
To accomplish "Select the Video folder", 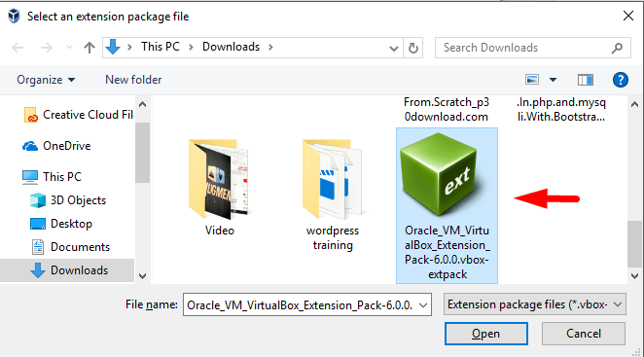I will click(220, 187).
